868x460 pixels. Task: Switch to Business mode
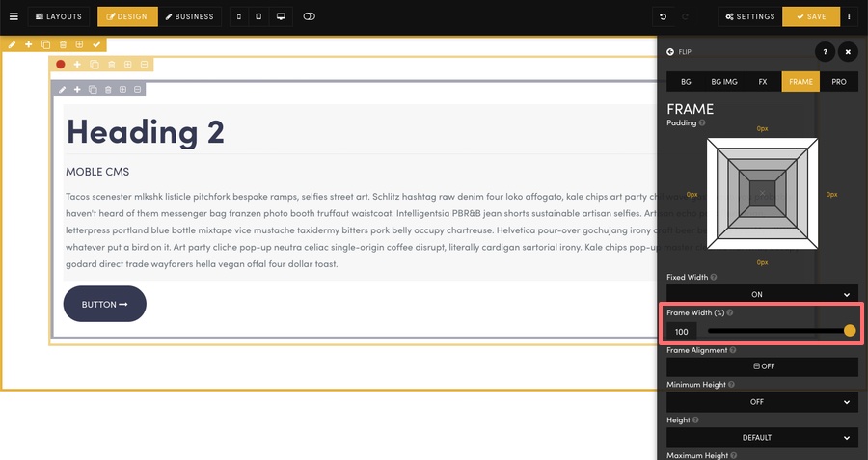click(190, 16)
